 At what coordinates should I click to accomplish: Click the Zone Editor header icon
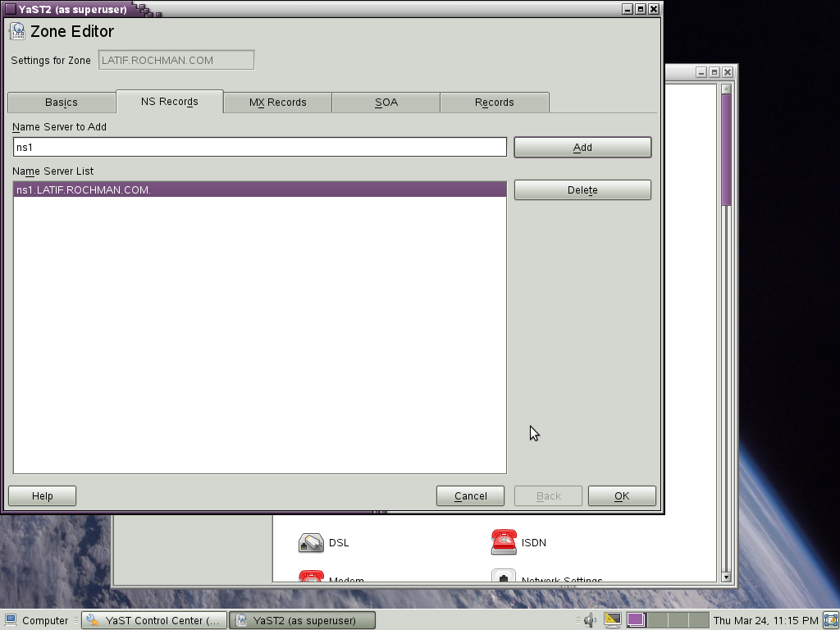tap(17, 31)
